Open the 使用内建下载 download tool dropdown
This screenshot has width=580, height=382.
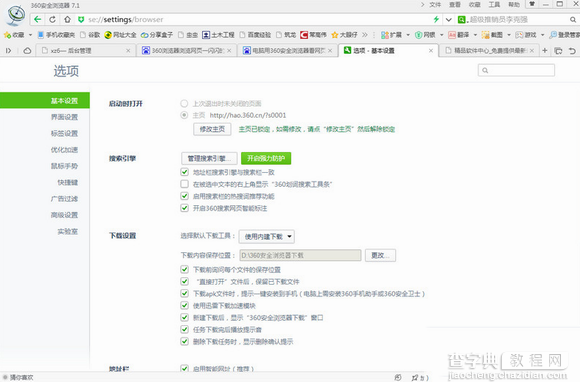[267, 236]
